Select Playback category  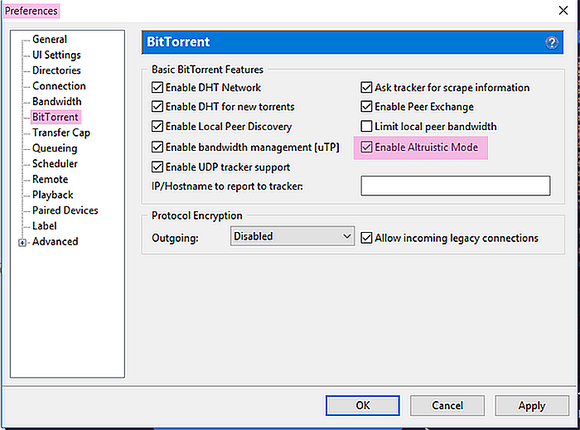click(x=53, y=195)
